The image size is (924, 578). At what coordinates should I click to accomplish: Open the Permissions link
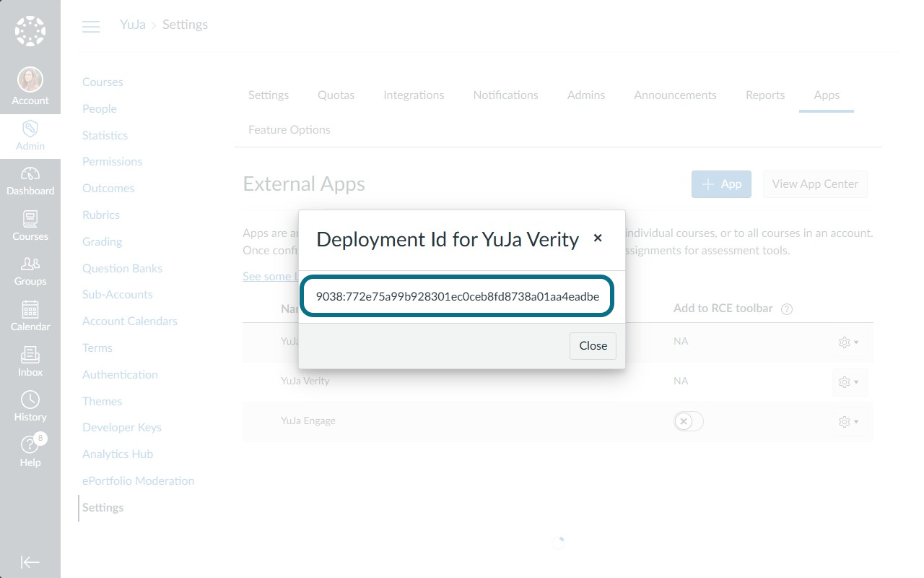112,162
